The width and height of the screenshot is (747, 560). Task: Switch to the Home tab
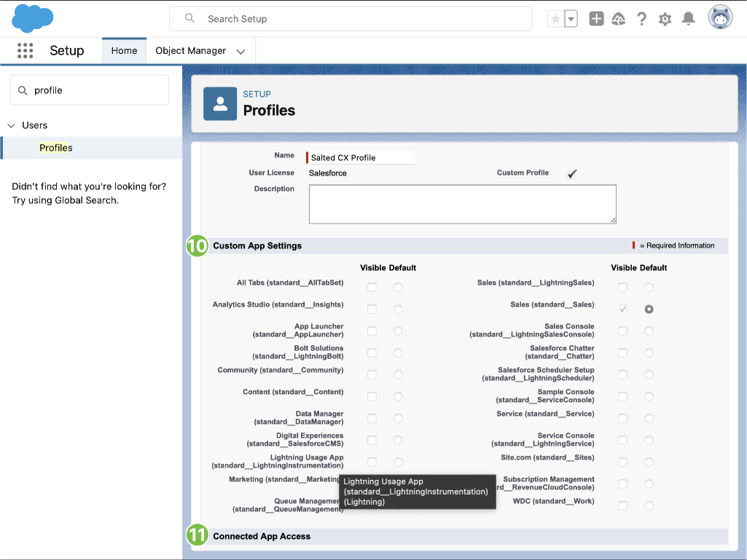pyautogui.click(x=124, y=51)
